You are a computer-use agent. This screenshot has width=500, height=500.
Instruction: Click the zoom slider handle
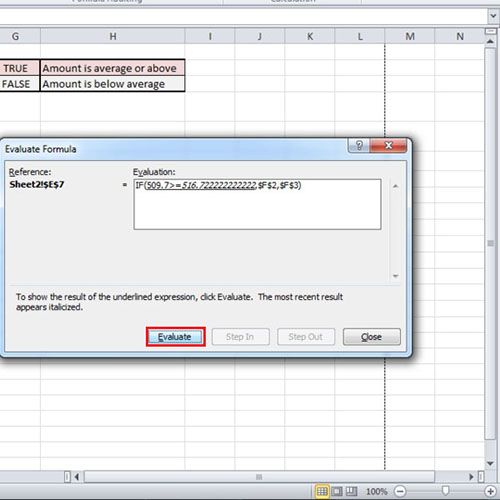coord(445,491)
